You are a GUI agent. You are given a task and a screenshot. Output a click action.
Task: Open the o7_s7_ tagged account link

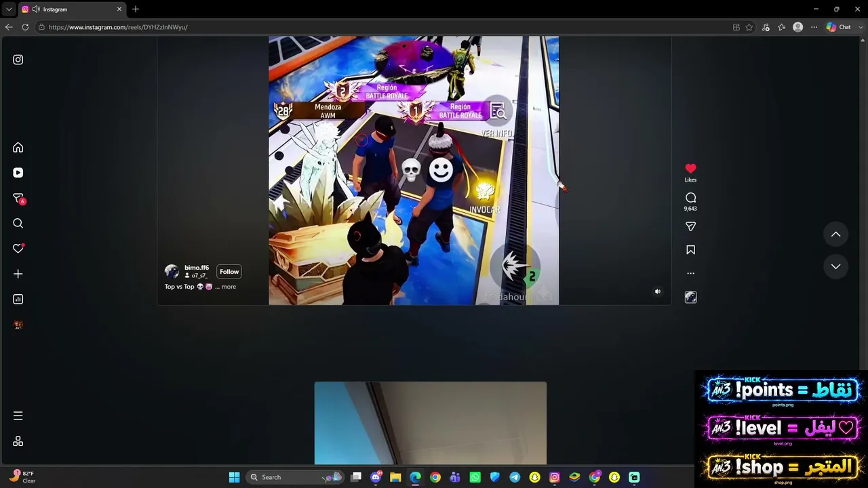199,276
